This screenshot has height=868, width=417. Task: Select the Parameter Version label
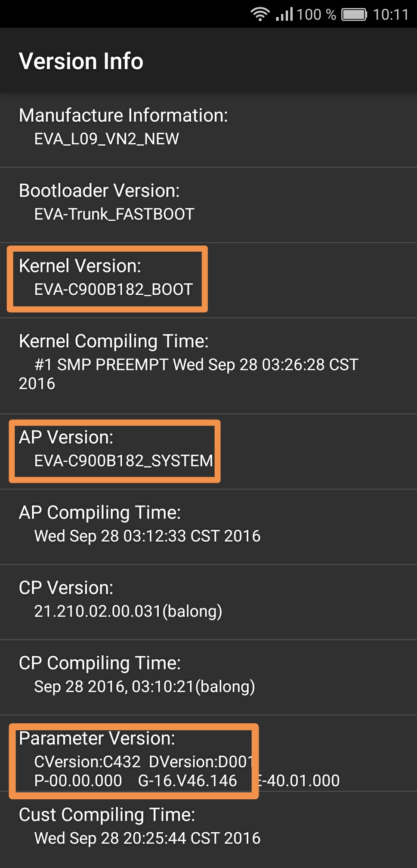97,738
